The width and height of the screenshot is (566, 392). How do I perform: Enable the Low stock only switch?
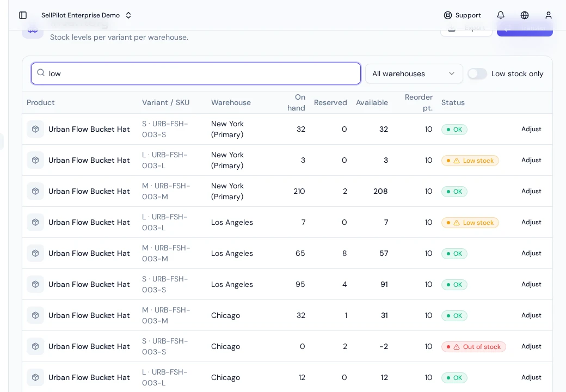(x=477, y=73)
